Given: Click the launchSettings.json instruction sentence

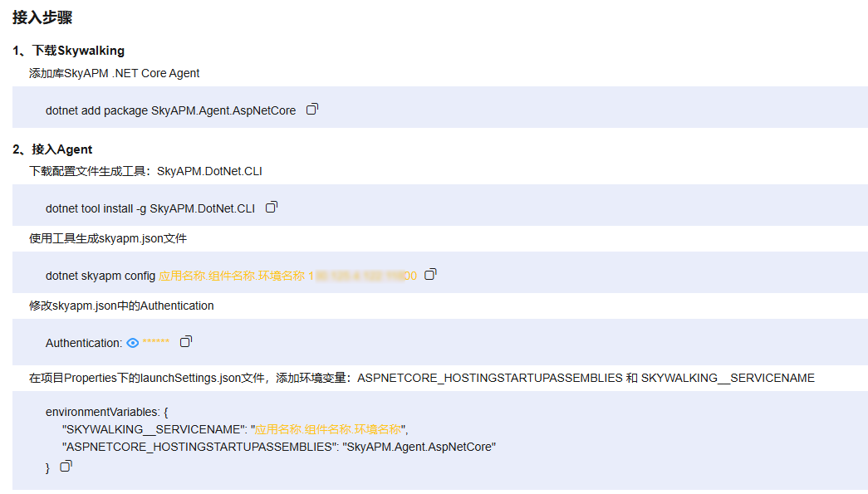Looking at the screenshot, I should [x=422, y=378].
